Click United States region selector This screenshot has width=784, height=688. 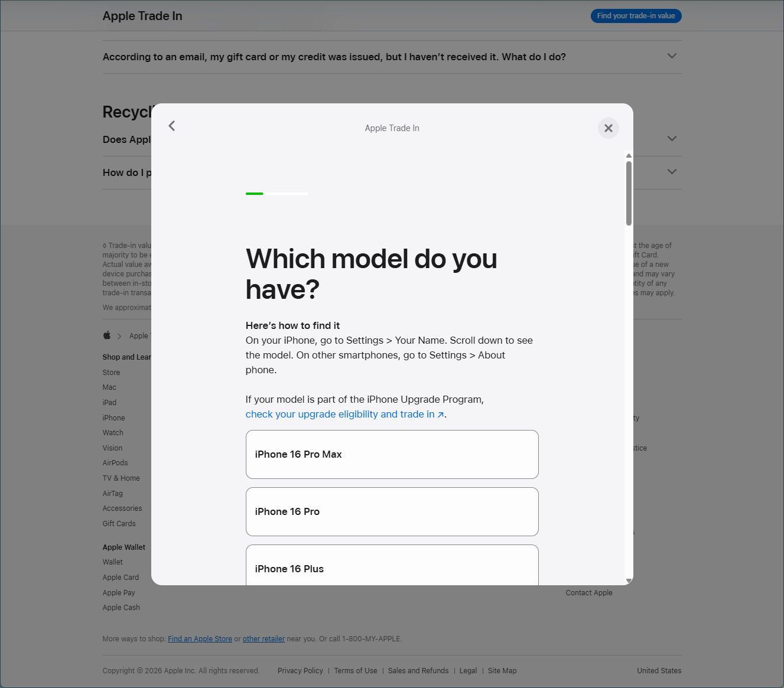(659, 671)
